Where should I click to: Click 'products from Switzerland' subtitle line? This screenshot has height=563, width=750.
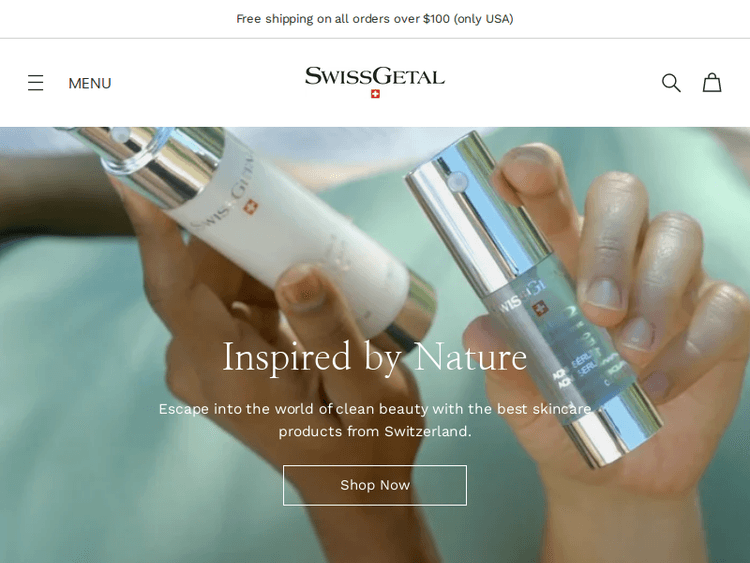click(375, 431)
